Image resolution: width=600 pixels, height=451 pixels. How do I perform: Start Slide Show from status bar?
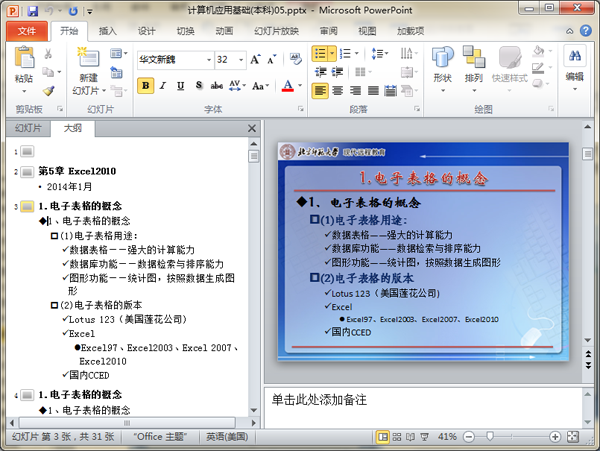(424, 436)
